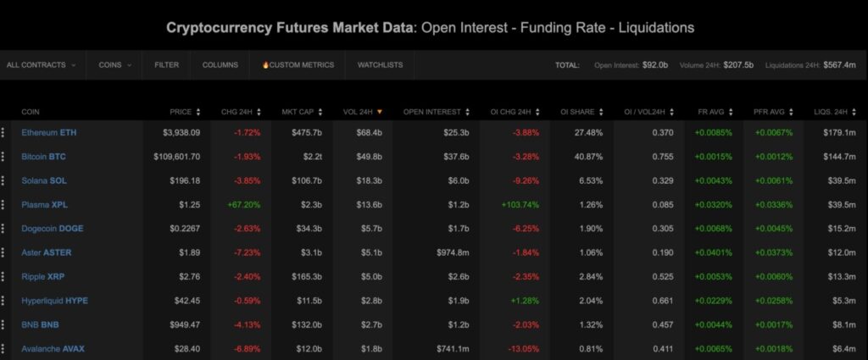Click the FR AVG sort arrows

[732, 112]
